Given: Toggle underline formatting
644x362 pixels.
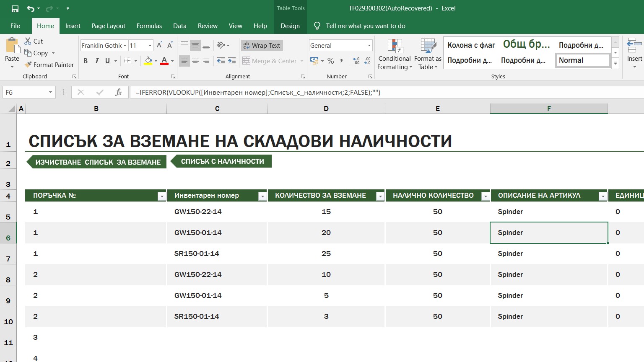Looking at the screenshot, I should [x=107, y=61].
